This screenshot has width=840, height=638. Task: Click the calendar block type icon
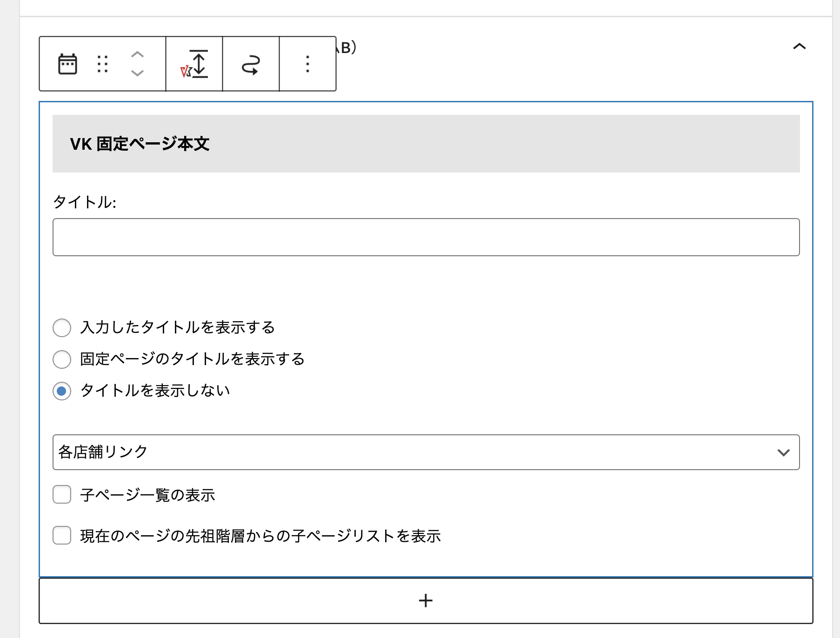click(x=67, y=64)
